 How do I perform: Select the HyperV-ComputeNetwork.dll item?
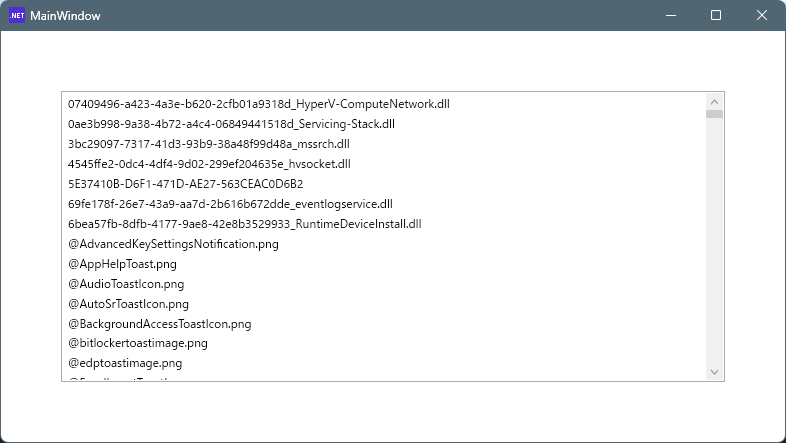click(x=258, y=104)
